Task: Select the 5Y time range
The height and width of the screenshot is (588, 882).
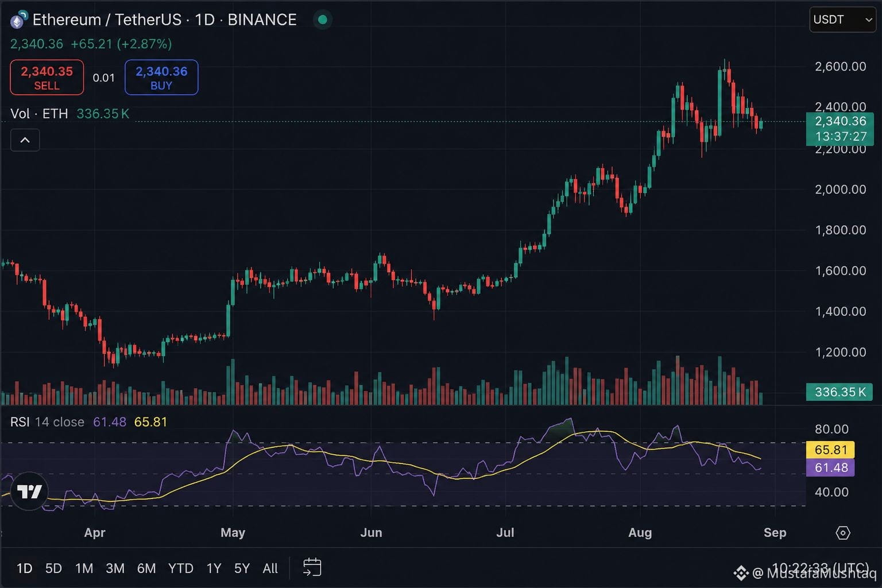Action: [242, 568]
